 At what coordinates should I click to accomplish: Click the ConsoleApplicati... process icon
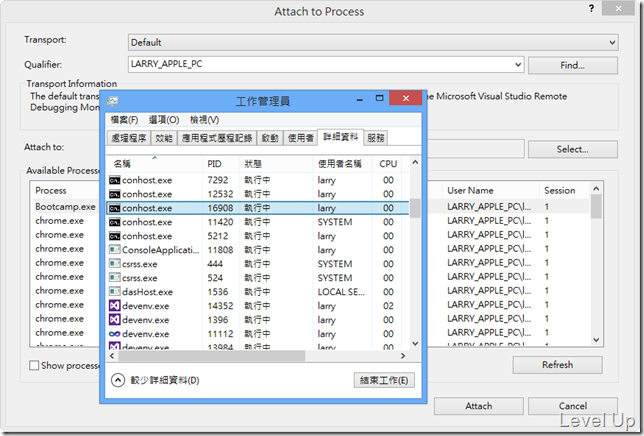(x=115, y=250)
